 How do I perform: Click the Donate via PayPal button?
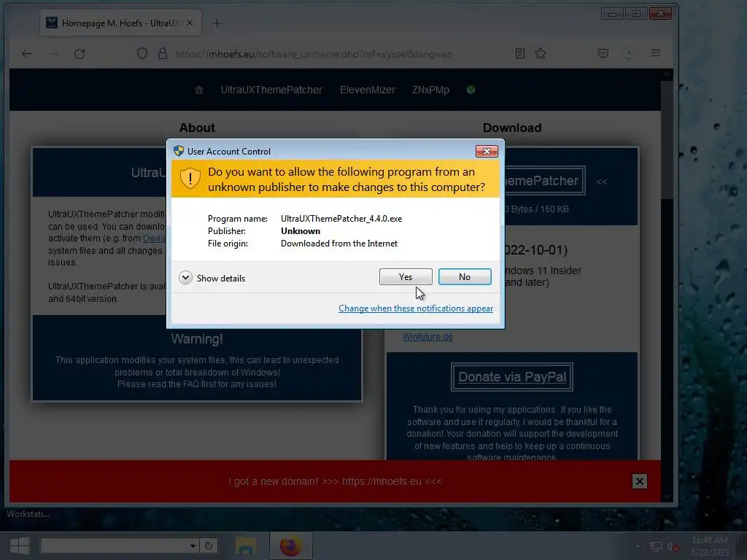(x=512, y=377)
